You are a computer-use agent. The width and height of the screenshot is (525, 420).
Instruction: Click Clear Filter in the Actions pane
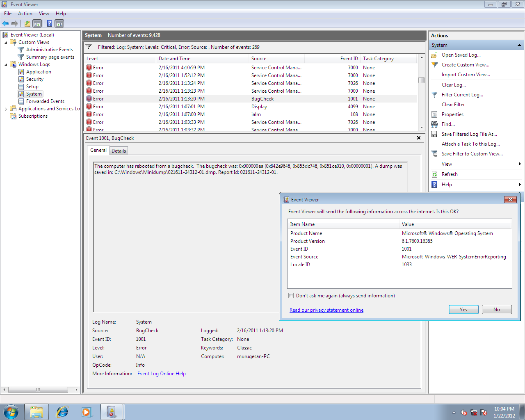pyautogui.click(x=453, y=105)
